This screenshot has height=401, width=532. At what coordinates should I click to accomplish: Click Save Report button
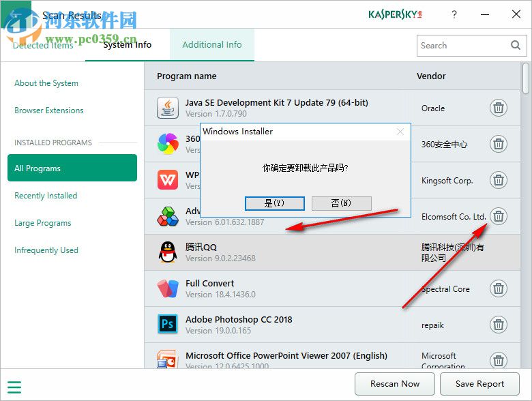click(x=479, y=384)
